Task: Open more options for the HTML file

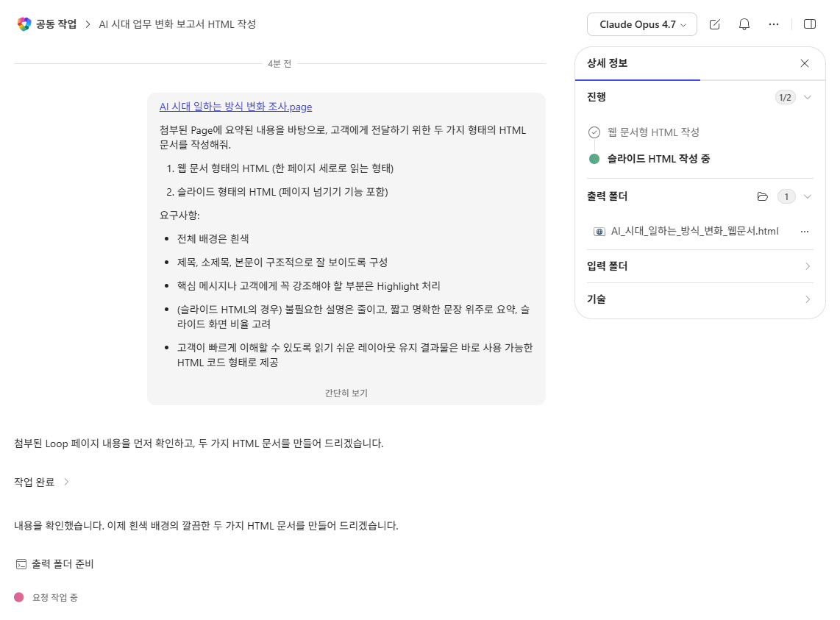Action: [x=805, y=232]
